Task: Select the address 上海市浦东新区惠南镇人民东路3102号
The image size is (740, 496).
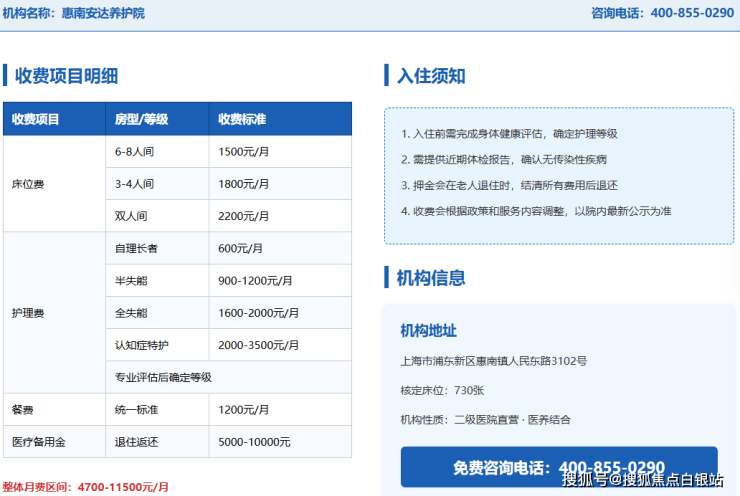Action: 494,361
